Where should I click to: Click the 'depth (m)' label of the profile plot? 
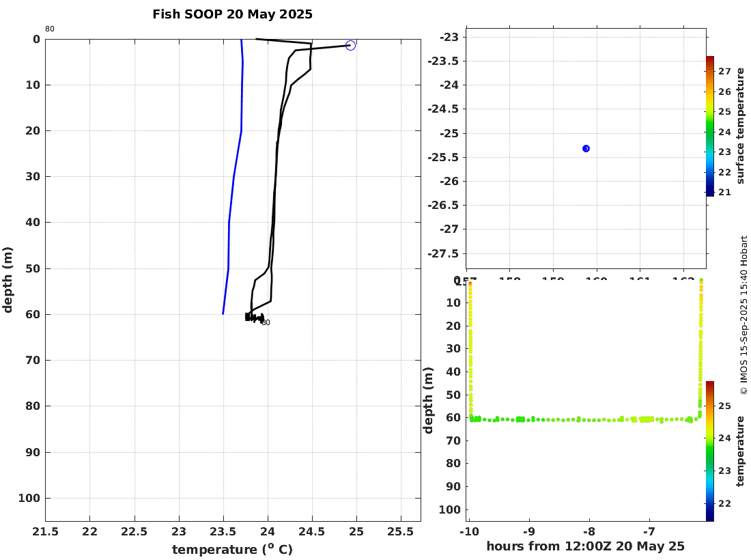8,280
